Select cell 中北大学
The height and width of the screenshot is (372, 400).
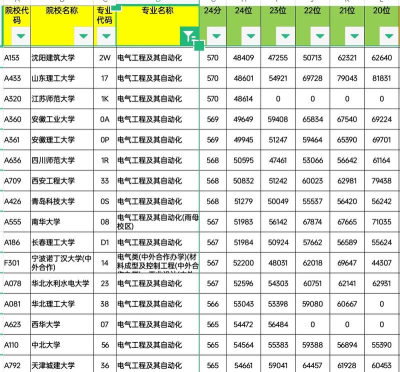click(62, 345)
